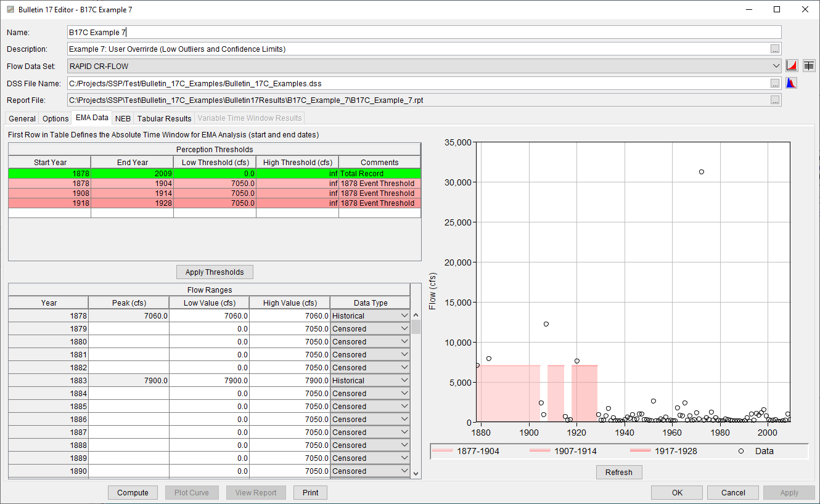View the flow data table icon
820x504 pixels.
809,65
